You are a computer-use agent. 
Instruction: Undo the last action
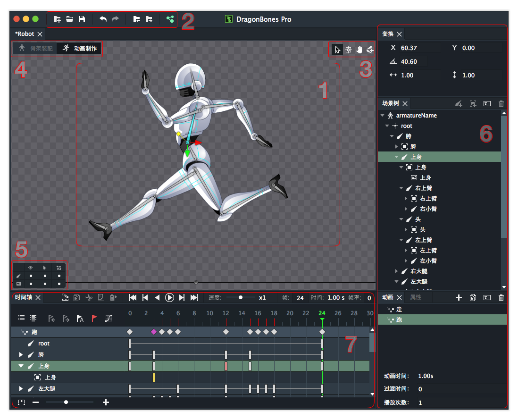103,19
